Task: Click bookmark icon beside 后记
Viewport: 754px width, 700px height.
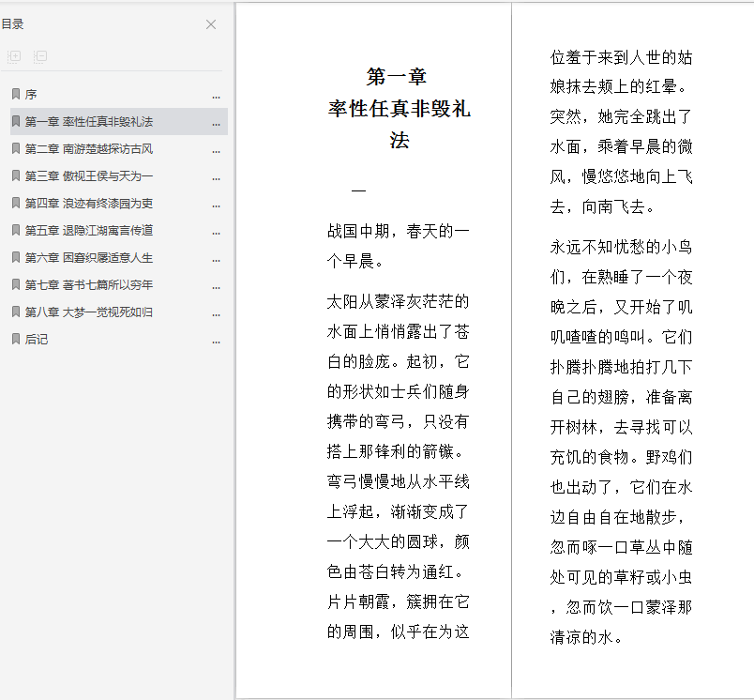Action: 16,339
